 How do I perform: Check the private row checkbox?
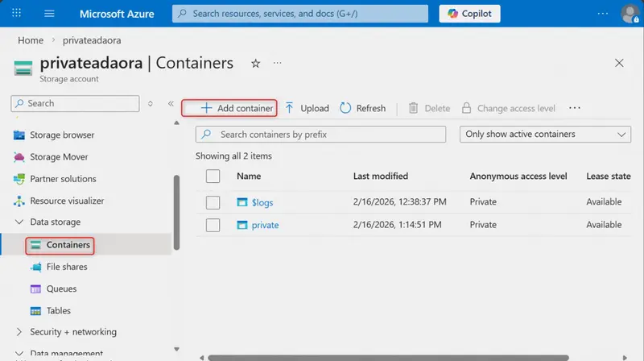(213, 225)
